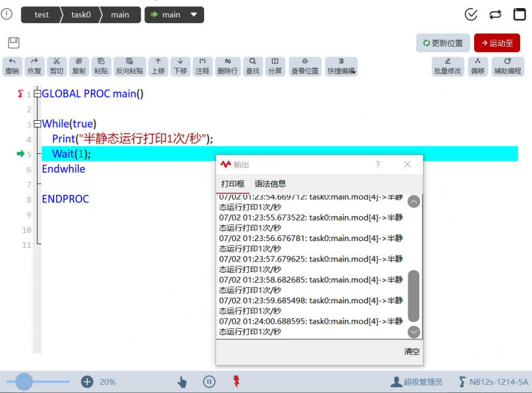Click the single window layout icon
Viewport: 532px width, 393px height.
pos(519,14)
